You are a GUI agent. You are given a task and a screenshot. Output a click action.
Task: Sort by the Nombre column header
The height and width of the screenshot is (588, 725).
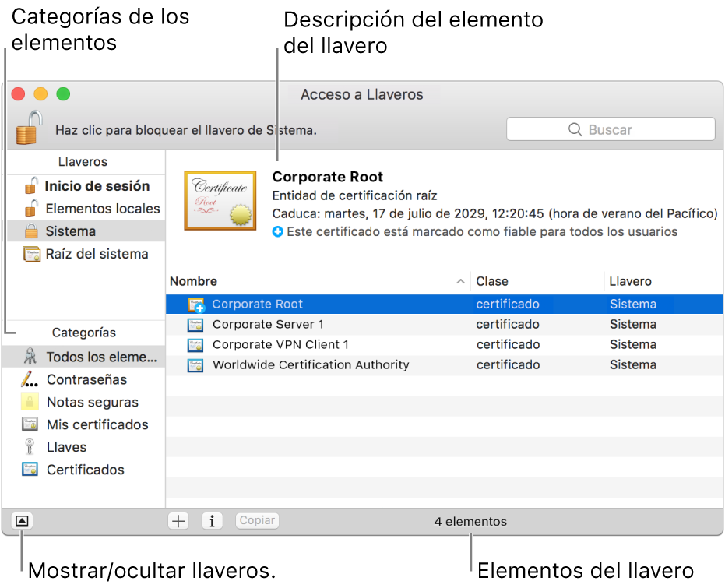coord(318,281)
